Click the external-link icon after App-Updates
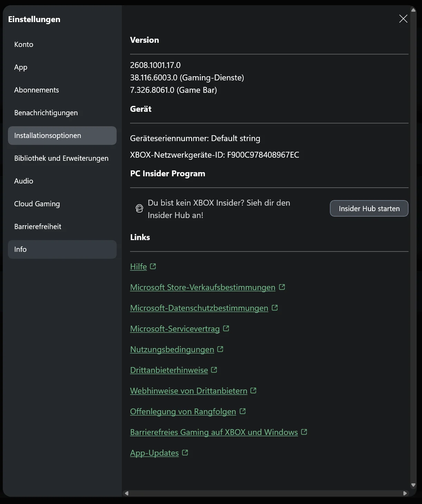 pos(185,453)
